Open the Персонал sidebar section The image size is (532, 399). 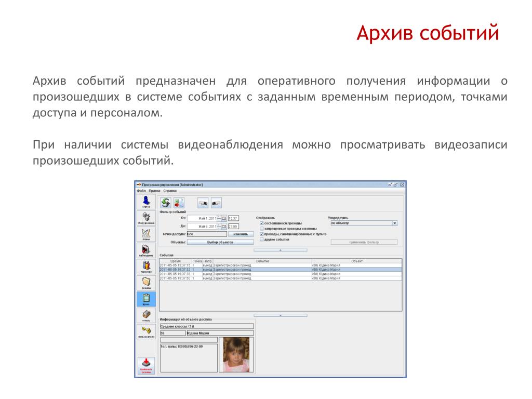[146, 267]
